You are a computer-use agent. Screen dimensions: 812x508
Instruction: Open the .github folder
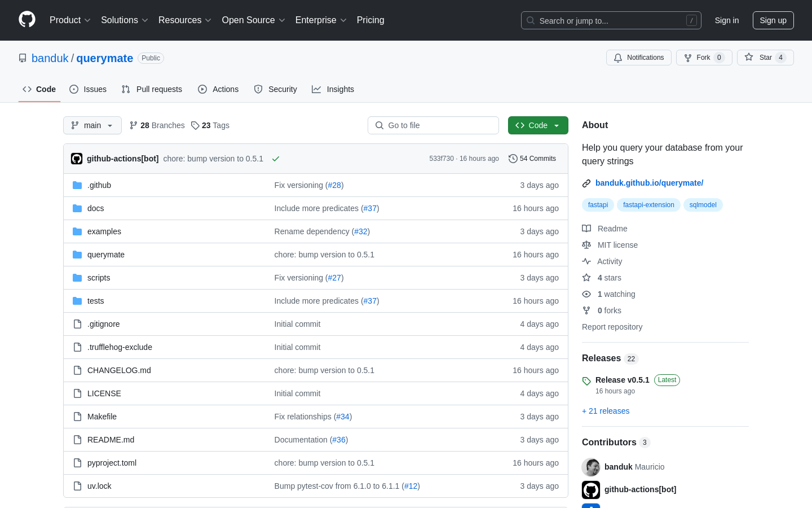point(99,185)
